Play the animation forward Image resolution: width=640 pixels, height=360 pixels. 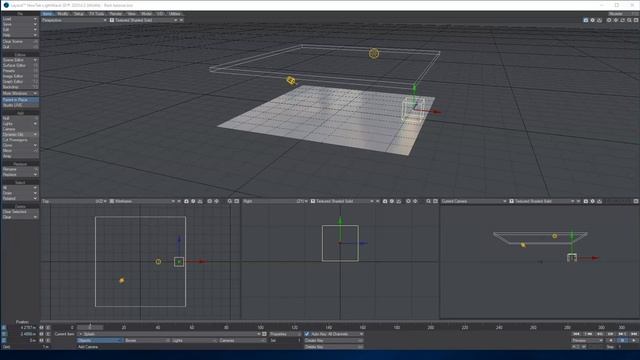[x=633, y=340]
